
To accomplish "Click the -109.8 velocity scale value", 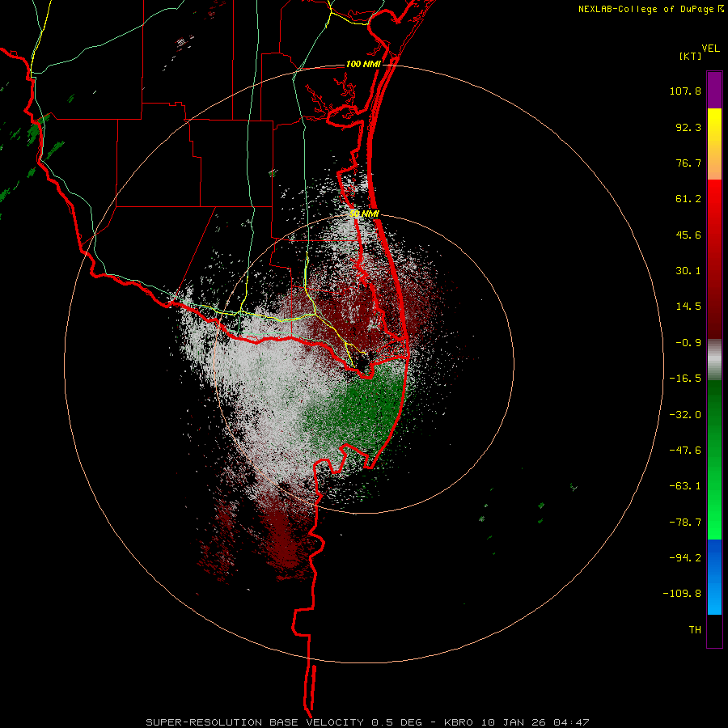I will pos(682,594).
